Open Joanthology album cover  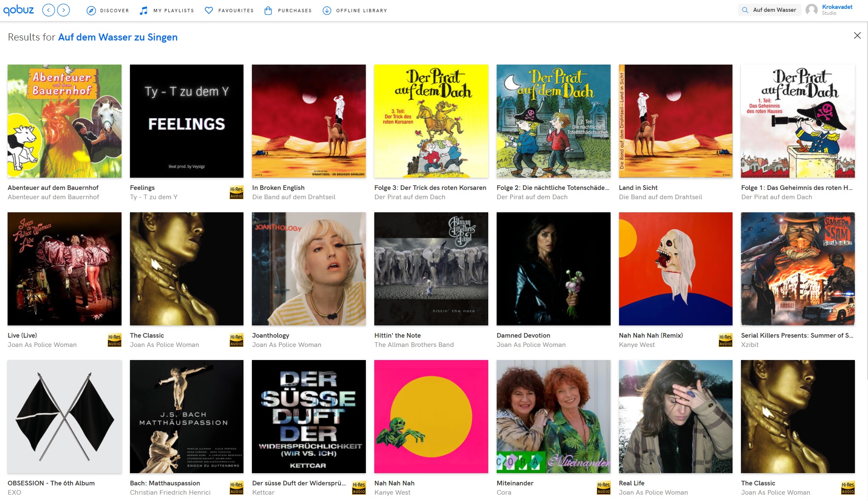click(309, 269)
